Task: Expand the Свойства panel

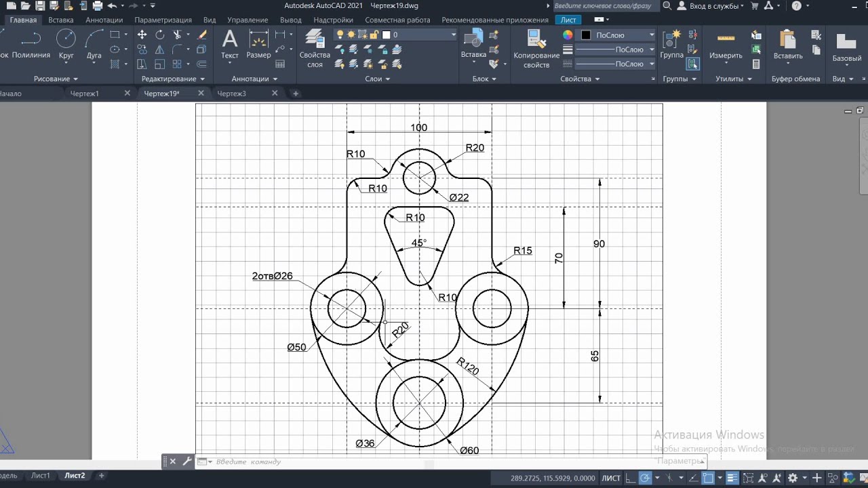Action: [x=580, y=79]
